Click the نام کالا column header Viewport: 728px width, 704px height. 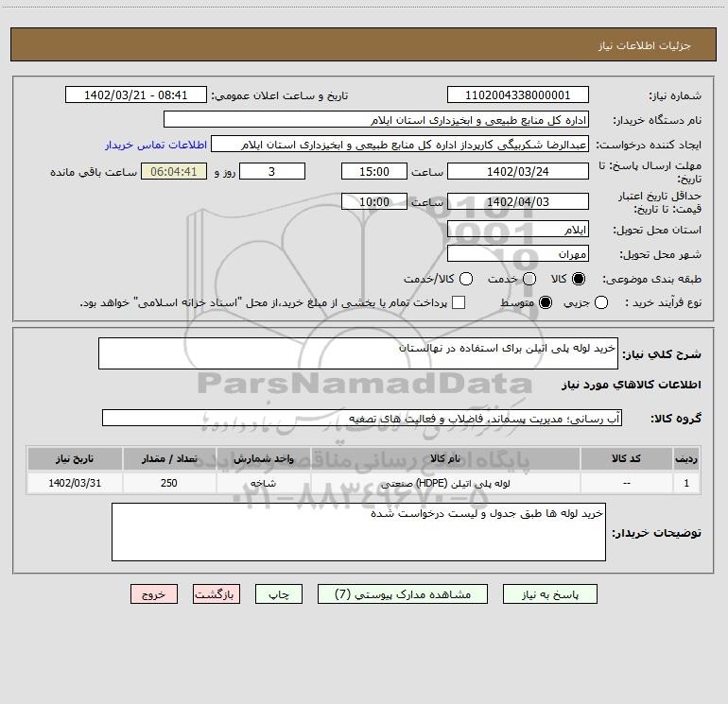pos(445,459)
